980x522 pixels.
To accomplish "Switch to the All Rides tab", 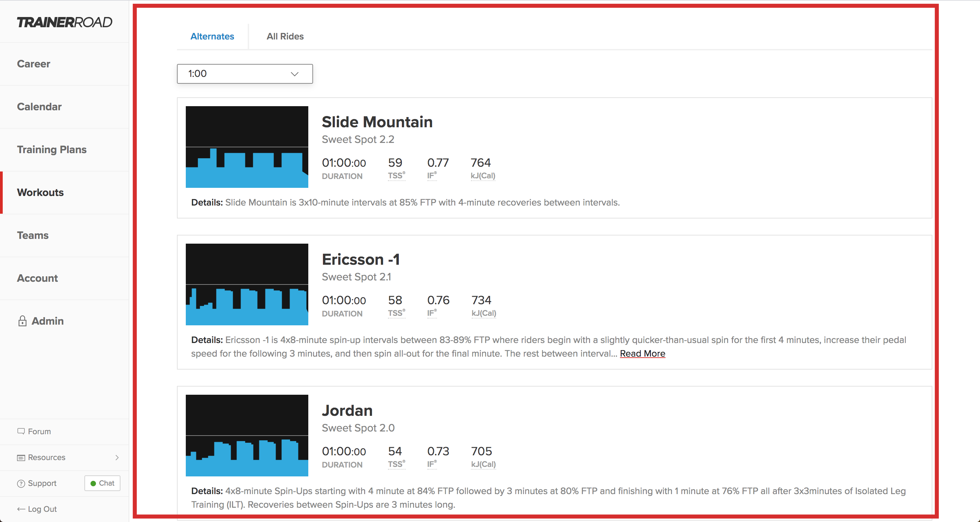I will click(285, 36).
